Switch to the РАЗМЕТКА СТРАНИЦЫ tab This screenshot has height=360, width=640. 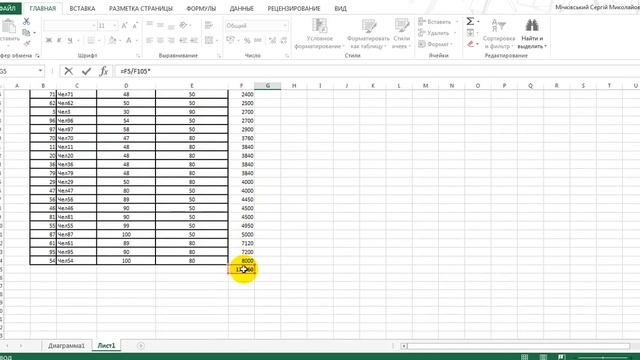click(x=140, y=9)
